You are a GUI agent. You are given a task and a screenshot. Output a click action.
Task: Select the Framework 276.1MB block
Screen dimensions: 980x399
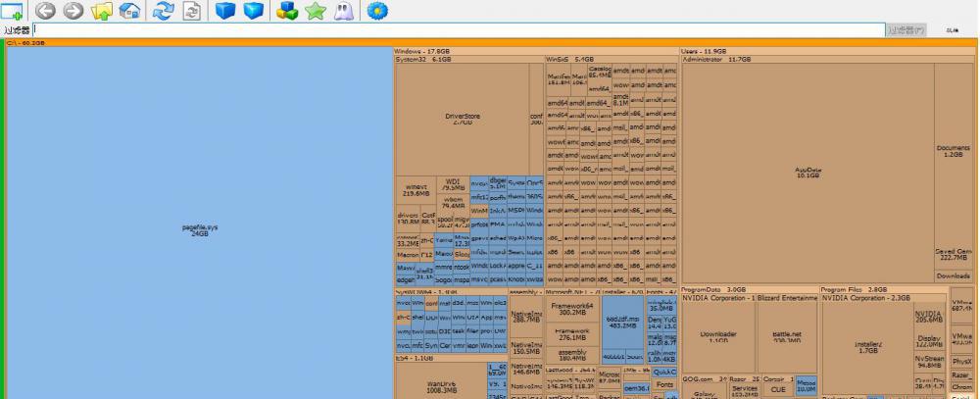(x=572, y=334)
